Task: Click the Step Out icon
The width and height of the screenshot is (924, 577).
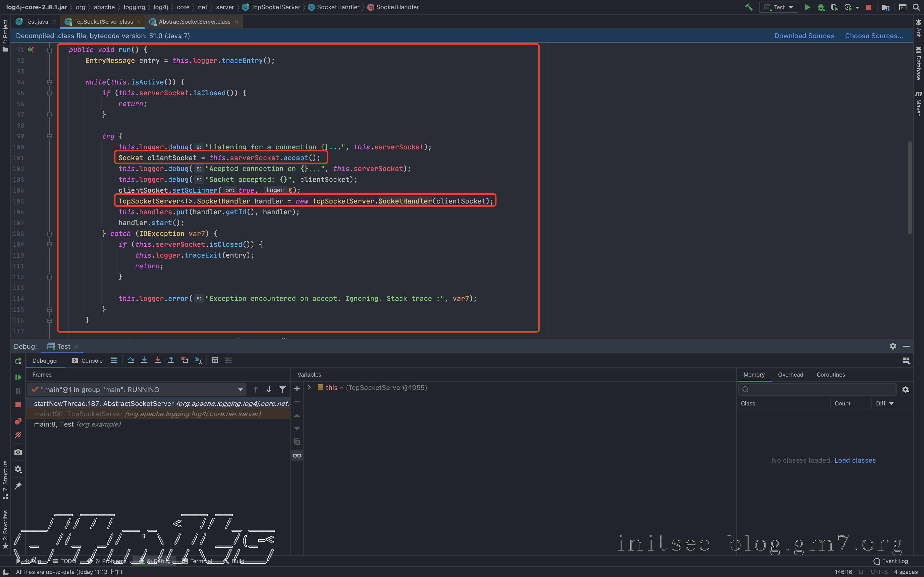Action: 171,360
